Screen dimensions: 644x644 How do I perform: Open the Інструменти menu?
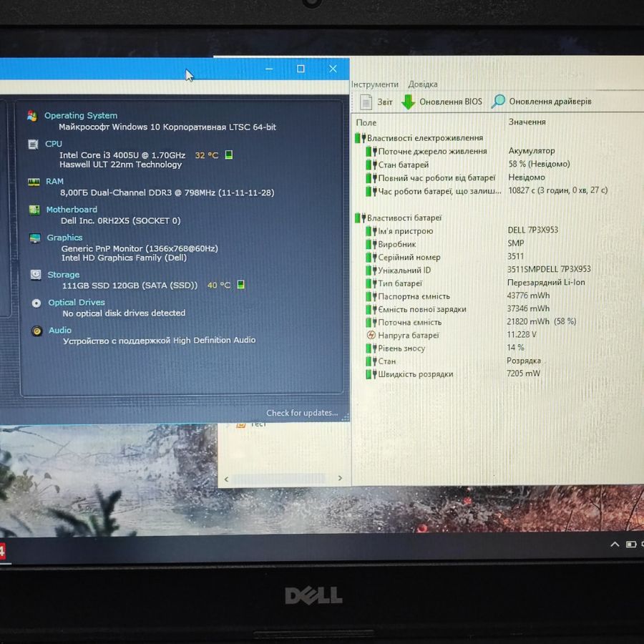pyautogui.click(x=374, y=84)
